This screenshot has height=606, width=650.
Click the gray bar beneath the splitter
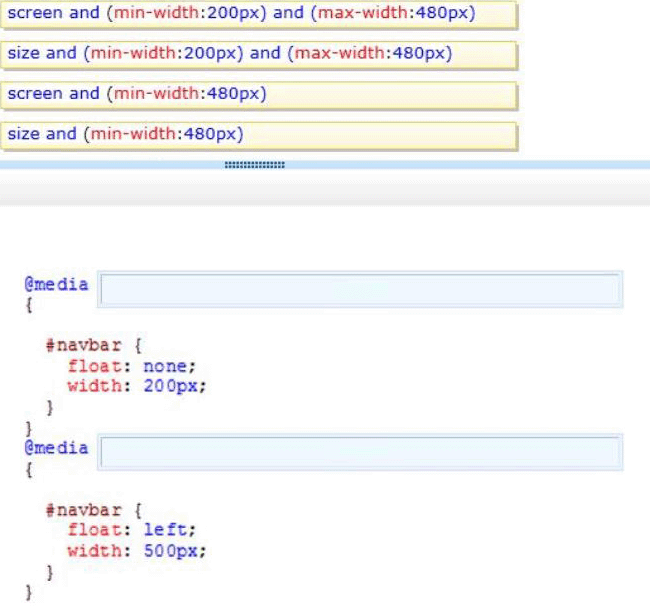click(x=325, y=190)
